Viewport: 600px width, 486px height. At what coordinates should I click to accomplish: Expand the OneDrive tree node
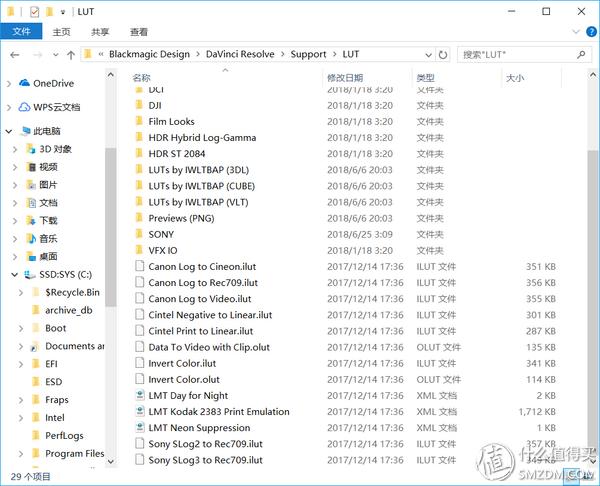(10, 84)
